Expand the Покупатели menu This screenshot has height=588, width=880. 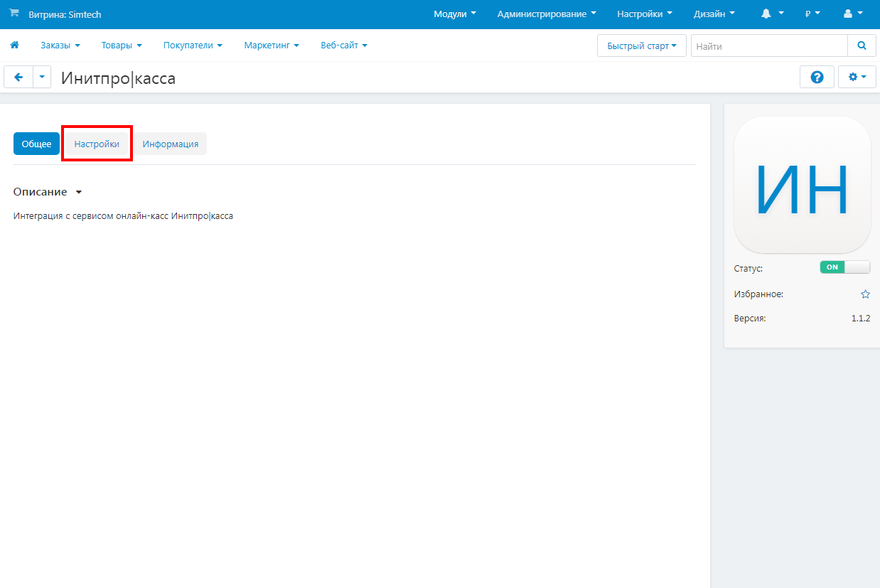click(193, 46)
